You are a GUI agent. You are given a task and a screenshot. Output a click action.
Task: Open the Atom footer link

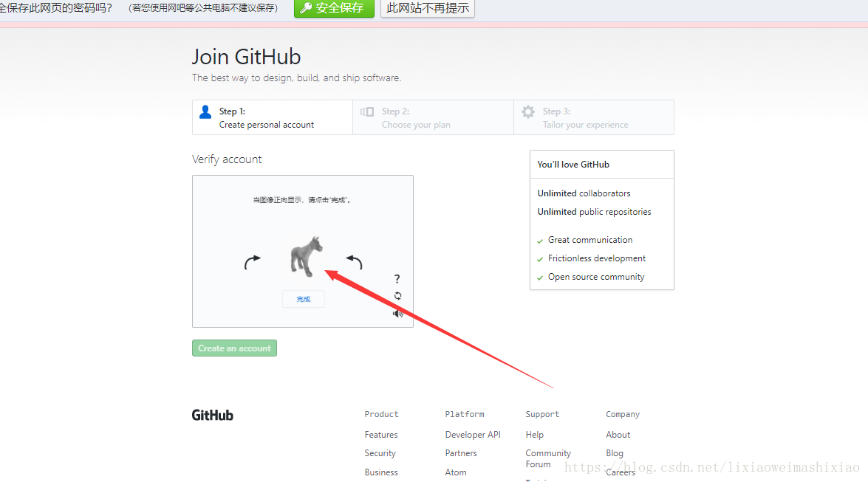456,472
